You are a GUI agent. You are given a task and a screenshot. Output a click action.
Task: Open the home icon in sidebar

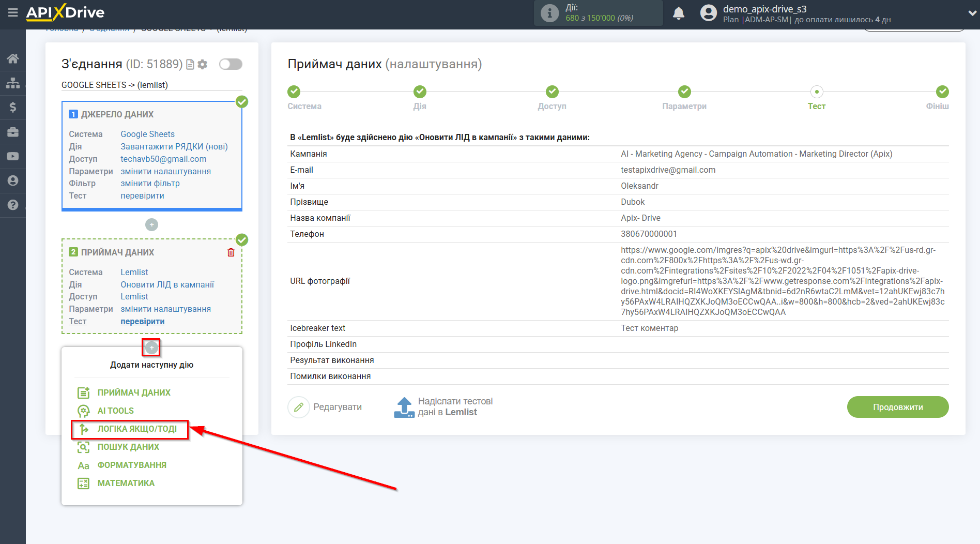(x=13, y=58)
